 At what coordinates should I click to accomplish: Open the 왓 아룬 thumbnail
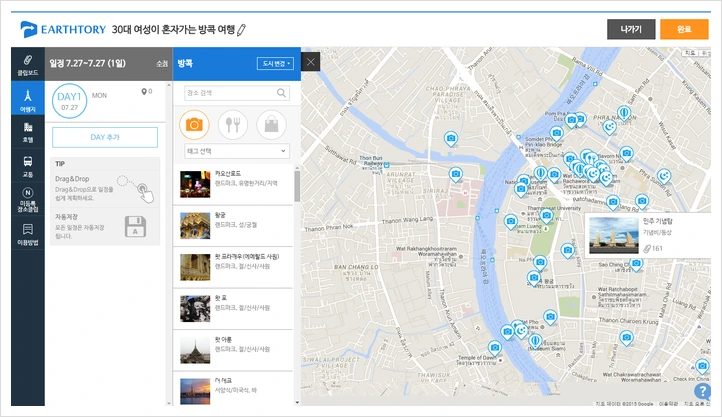[195, 350]
